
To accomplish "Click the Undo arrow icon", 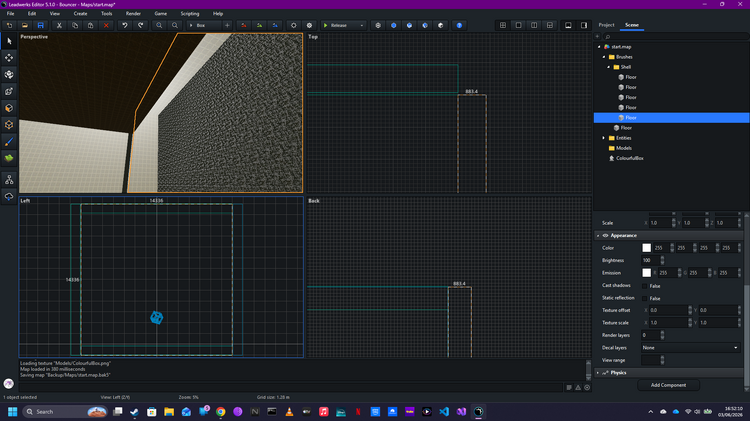I will [125, 25].
